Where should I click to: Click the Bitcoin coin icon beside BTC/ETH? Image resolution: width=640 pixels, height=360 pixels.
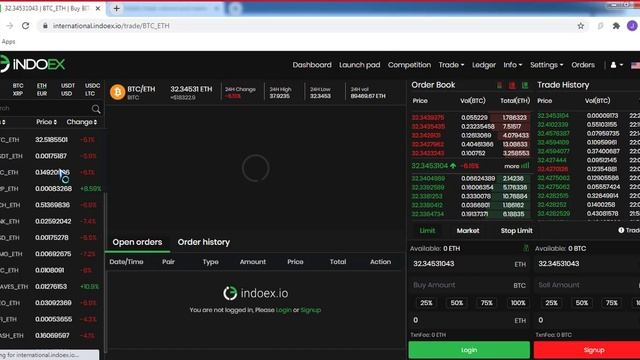118,92
